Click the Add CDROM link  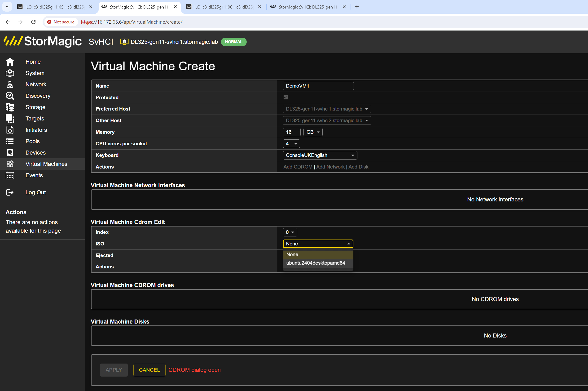pos(298,167)
